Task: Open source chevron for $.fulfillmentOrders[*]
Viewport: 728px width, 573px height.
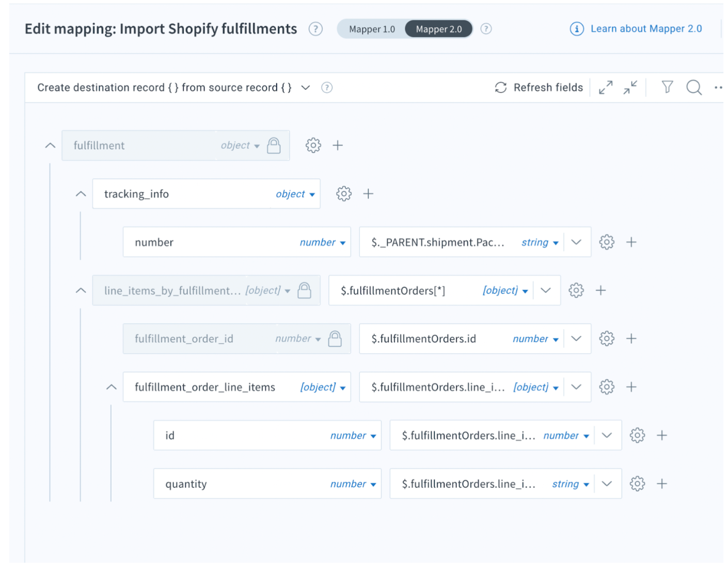Action: click(x=546, y=291)
